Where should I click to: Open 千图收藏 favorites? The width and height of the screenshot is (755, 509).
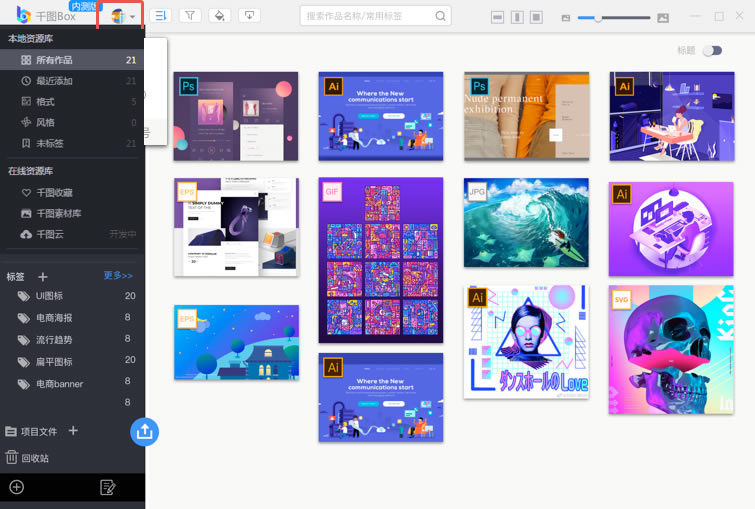[72, 193]
